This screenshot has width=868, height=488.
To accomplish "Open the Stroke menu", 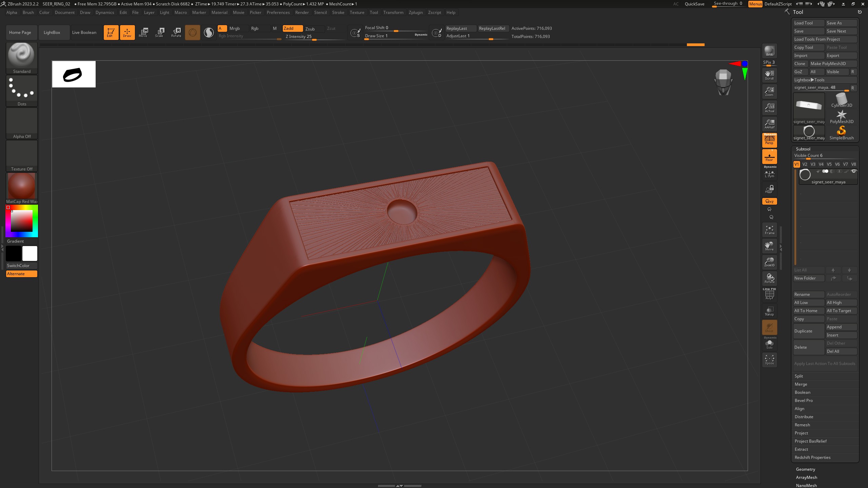I will point(338,13).
